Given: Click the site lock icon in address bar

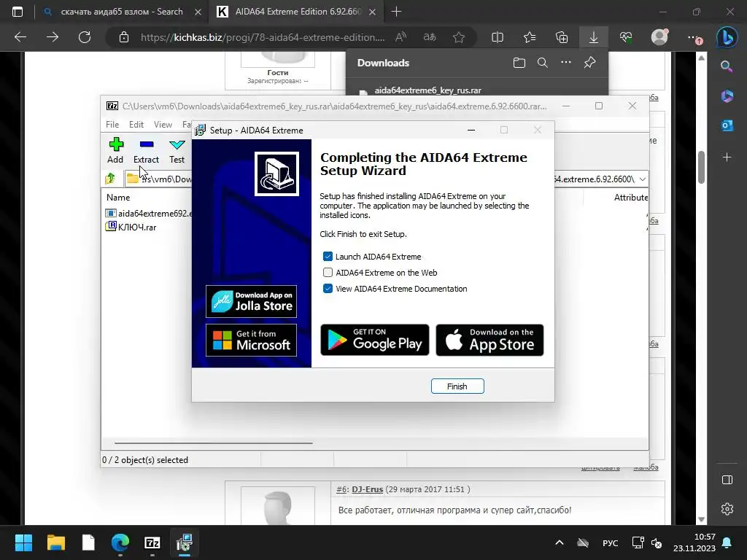Looking at the screenshot, I should coord(124,37).
